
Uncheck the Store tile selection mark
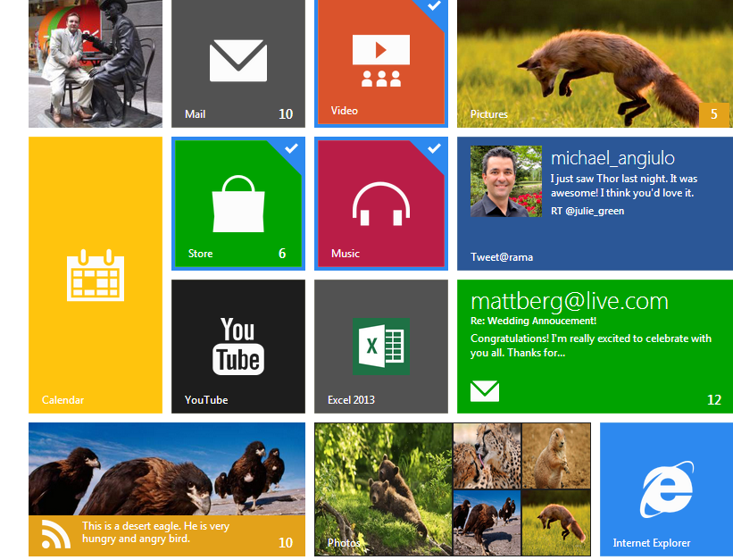(291, 147)
